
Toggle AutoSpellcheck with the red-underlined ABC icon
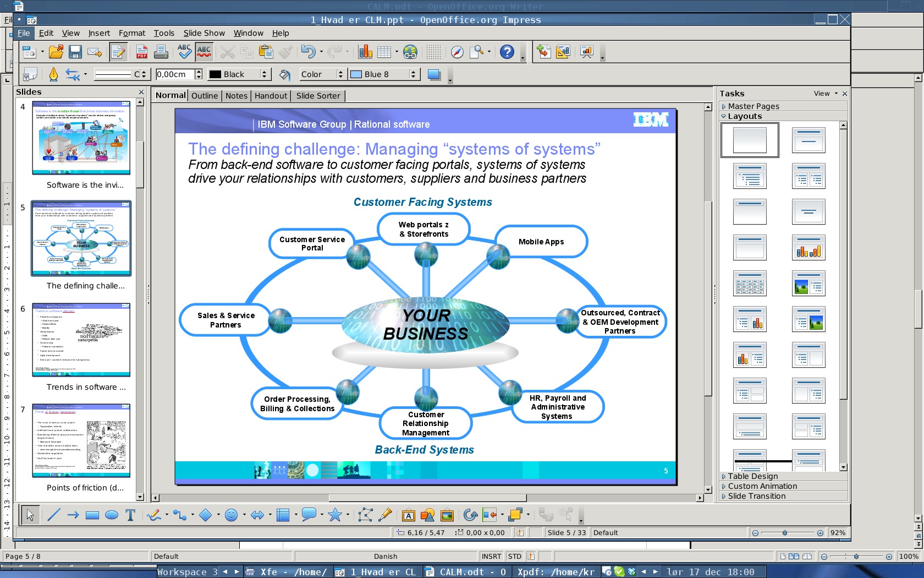204,52
